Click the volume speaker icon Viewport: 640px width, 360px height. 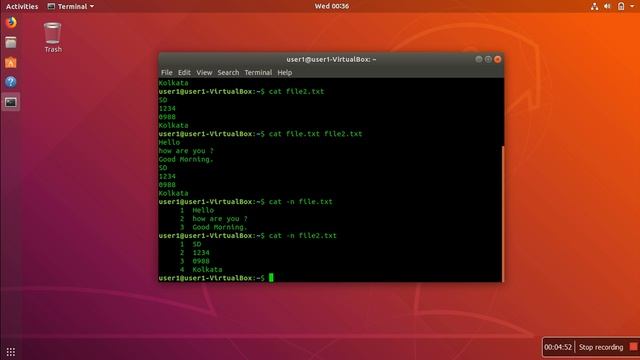(x=607, y=6)
